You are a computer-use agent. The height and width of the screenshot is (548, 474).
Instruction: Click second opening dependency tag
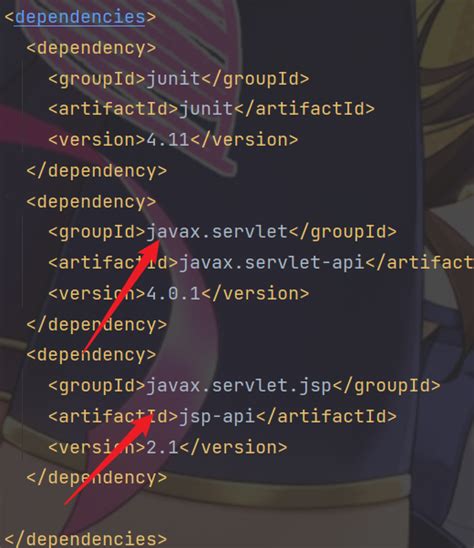(x=91, y=202)
